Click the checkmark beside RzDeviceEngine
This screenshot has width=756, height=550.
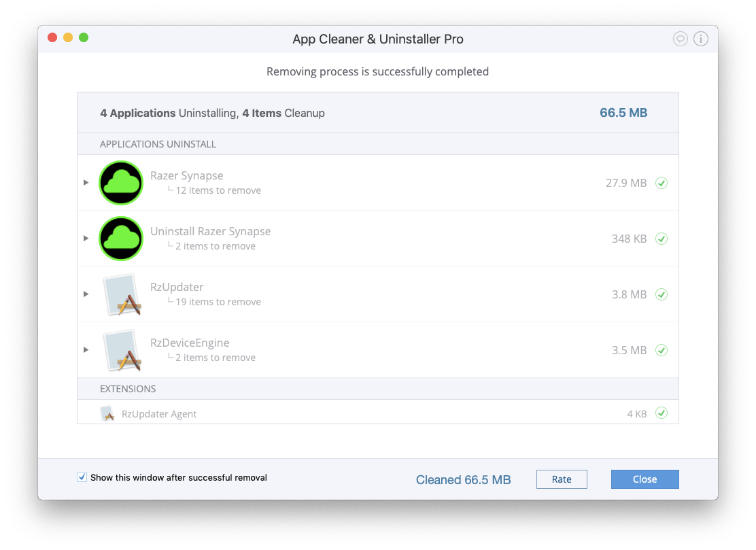pyautogui.click(x=661, y=349)
